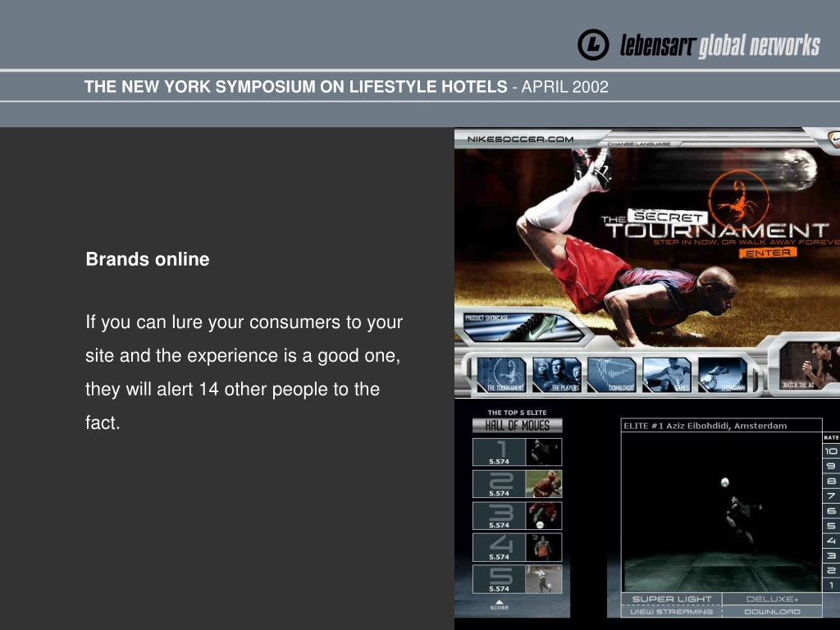Click the Elite #1 video player area
This screenshot has width=840, height=630.
tap(722, 512)
